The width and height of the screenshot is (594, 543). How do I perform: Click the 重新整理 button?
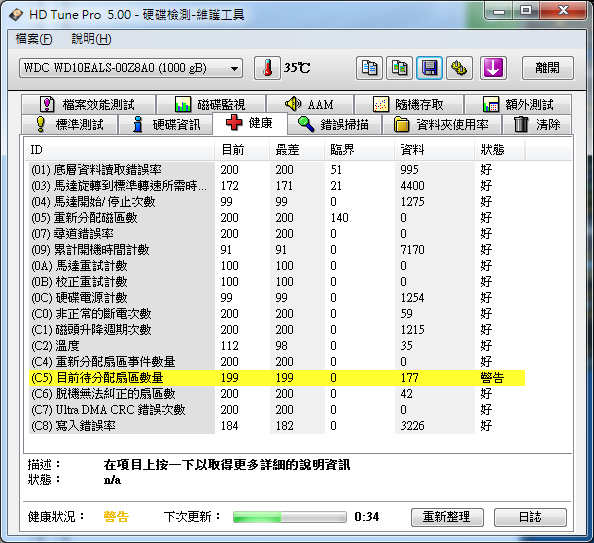tap(447, 517)
